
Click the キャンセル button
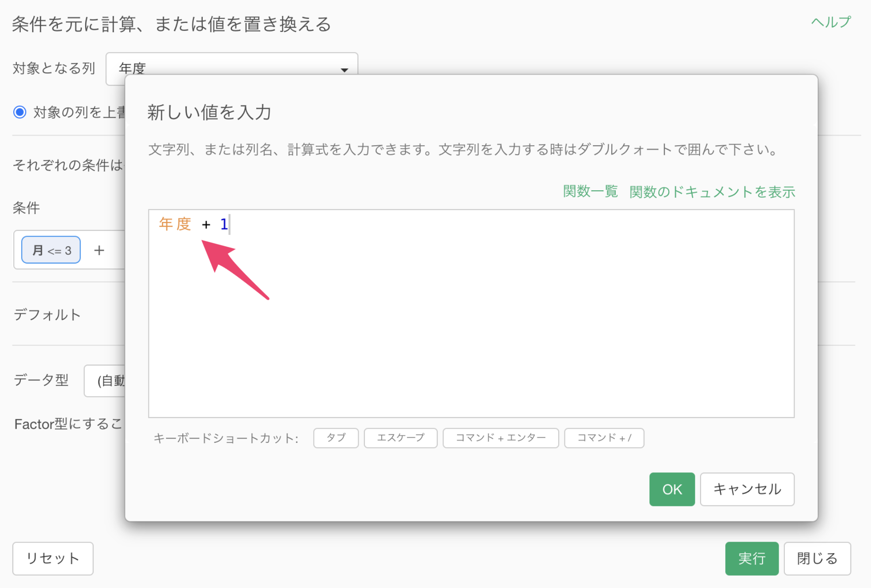(747, 489)
